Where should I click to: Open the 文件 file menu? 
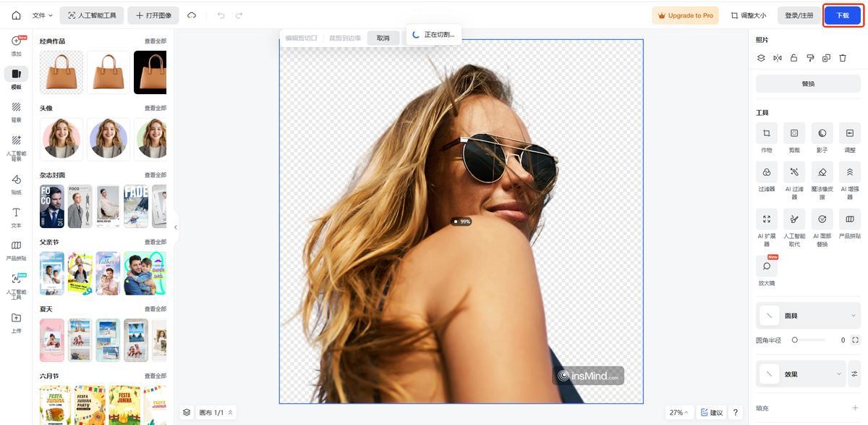click(x=43, y=15)
